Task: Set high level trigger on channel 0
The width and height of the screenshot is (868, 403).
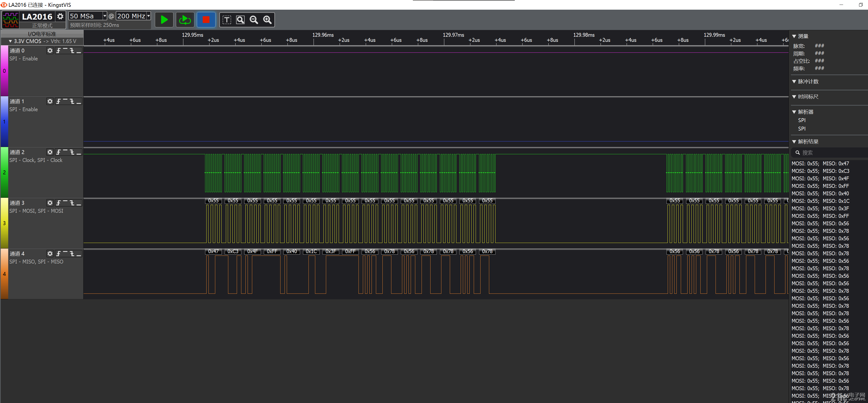Action: coord(65,51)
